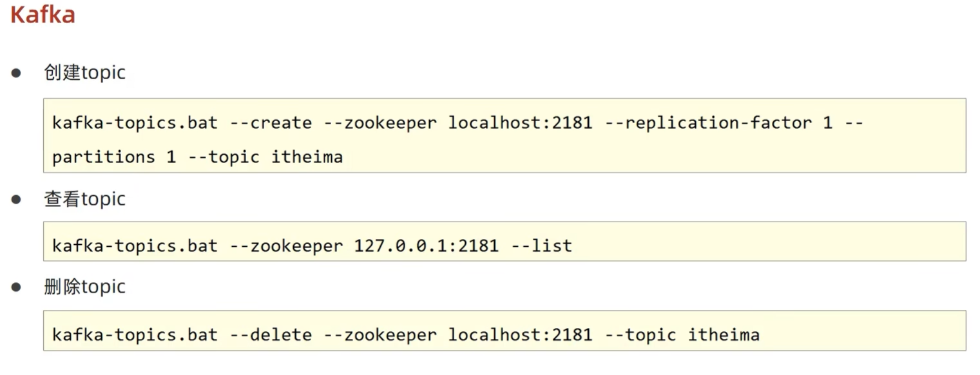The image size is (980, 375).
Task: Click localhost:2181 in the delete command
Action: 520,335
